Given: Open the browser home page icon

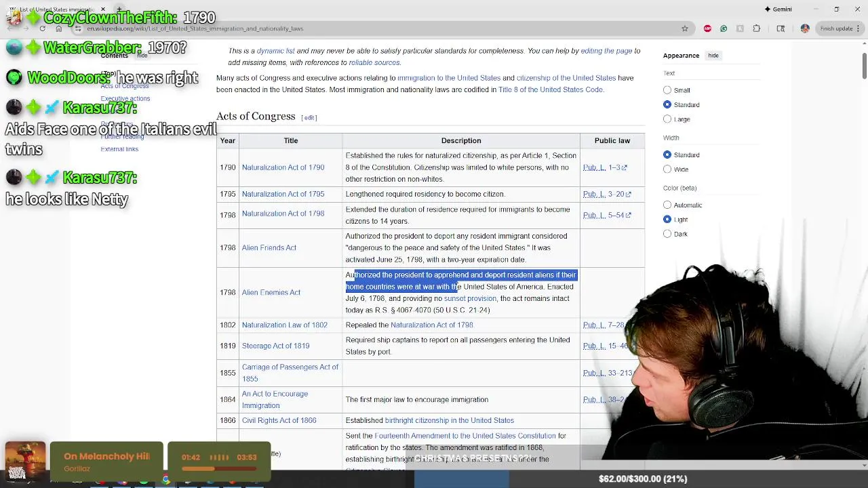Looking at the screenshot, I should (58, 28).
